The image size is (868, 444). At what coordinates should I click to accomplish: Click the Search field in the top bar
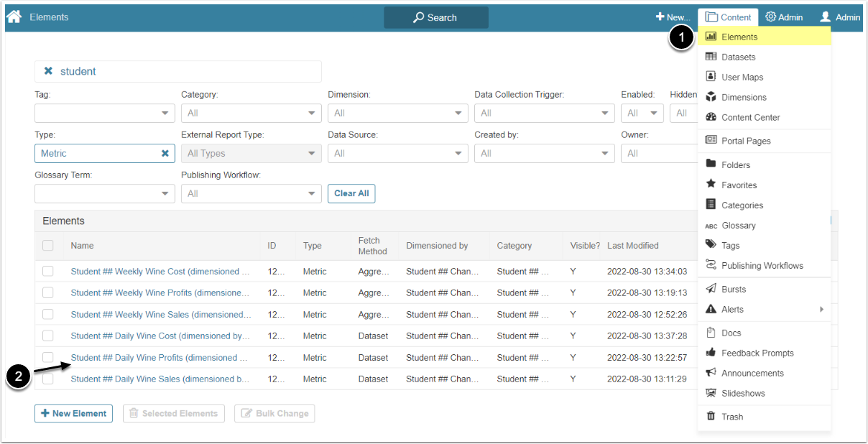435,17
